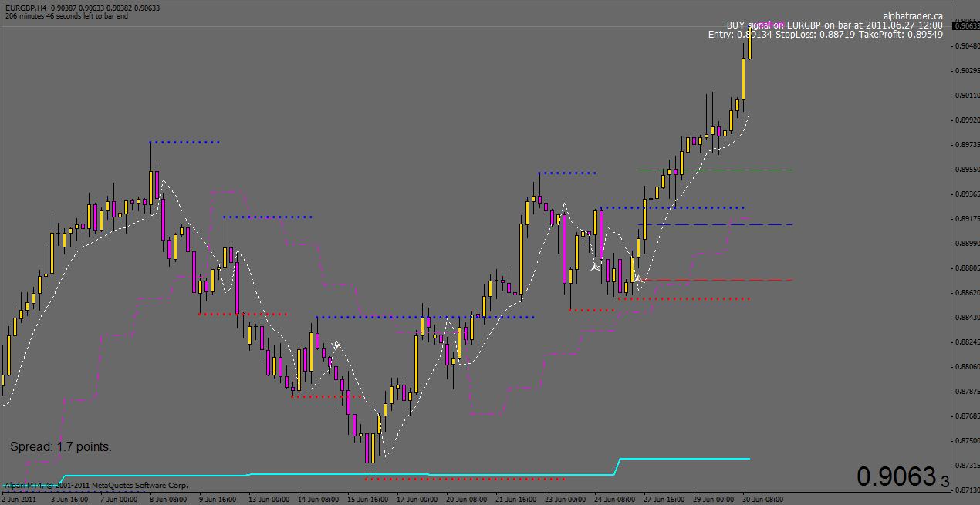Click the 0.88805 price axis label
Viewport: 980px width, 505px height.
(967, 268)
